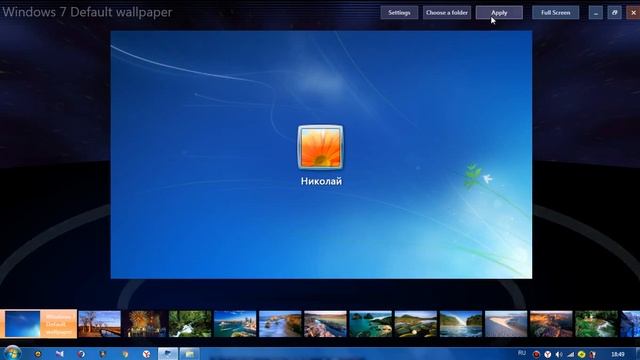Open the round red-blue taskbar icon
This screenshot has width=640, height=360.
[81, 354]
